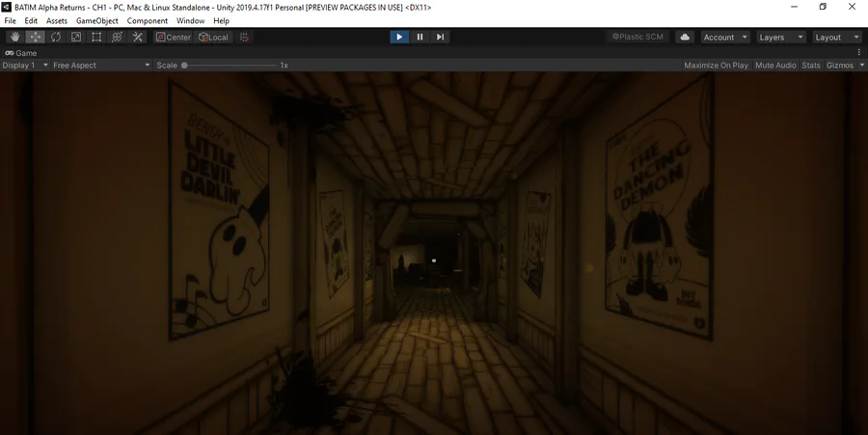Open the Free Aspect dropdown

101,66
